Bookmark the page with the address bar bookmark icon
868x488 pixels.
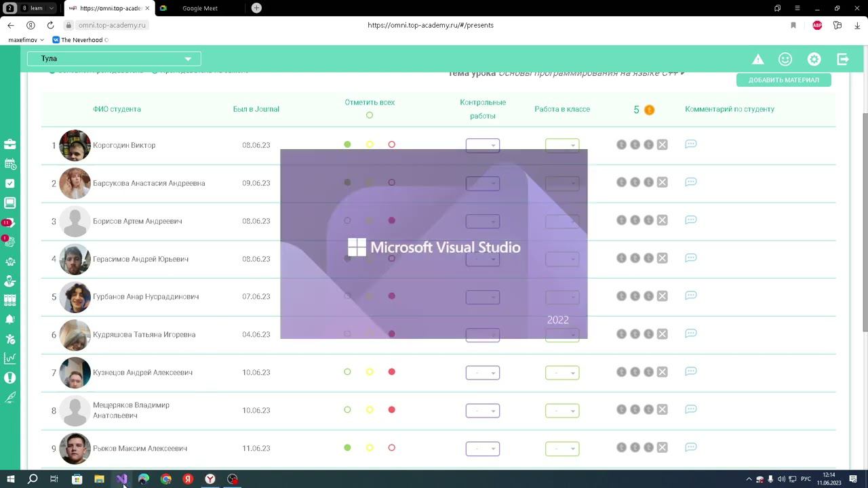coord(793,25)
